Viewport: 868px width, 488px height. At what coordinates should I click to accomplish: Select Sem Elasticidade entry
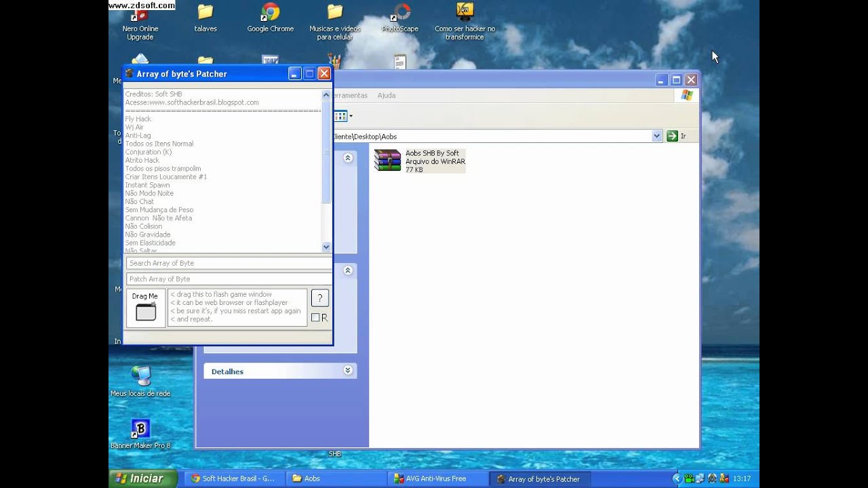(x=151, y=243)
